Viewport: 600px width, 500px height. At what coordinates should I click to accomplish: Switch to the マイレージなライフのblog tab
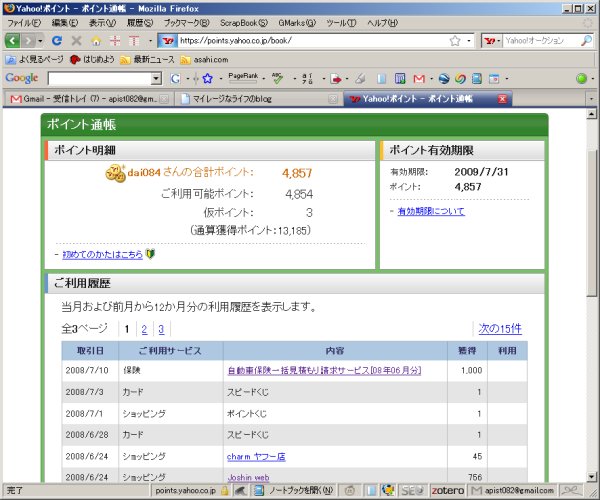pyautogui.click(x=259, y=99)
